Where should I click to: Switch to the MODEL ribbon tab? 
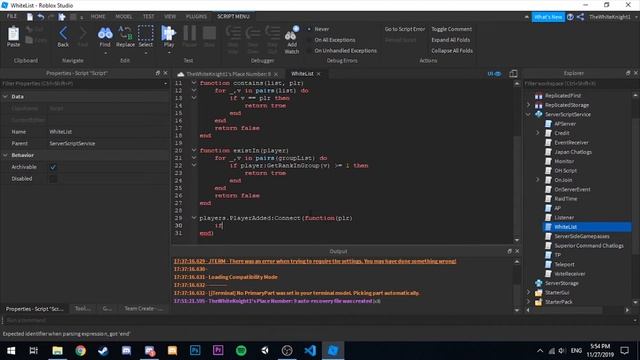(x=124, y=17)
